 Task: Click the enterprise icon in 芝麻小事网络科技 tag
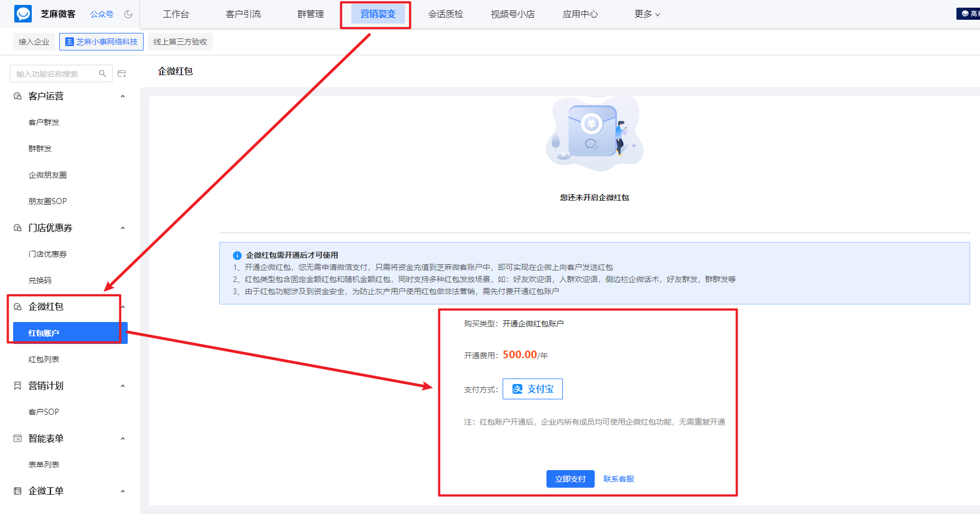pyautogui.click(x=70, y=42)
